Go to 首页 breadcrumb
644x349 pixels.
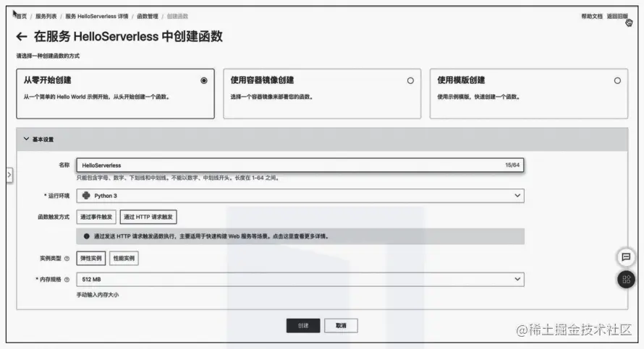(x=22, y=17)
